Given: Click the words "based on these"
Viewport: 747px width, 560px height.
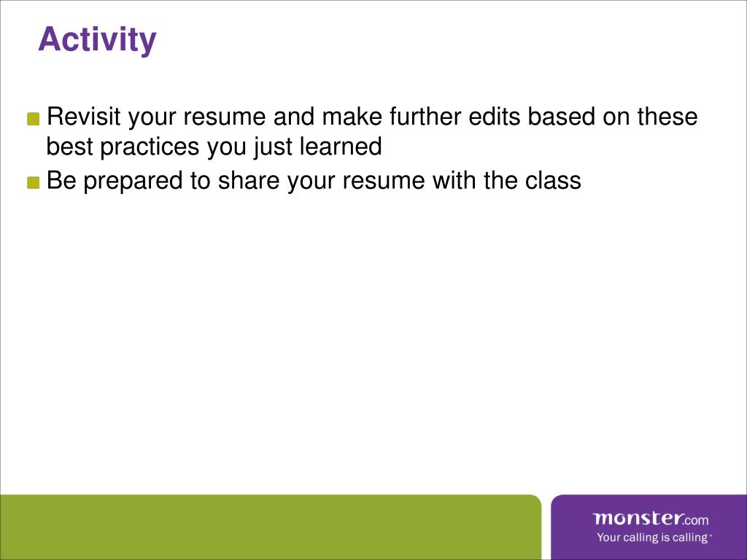Looking at the screenshot, I should [x=613, y=117].
